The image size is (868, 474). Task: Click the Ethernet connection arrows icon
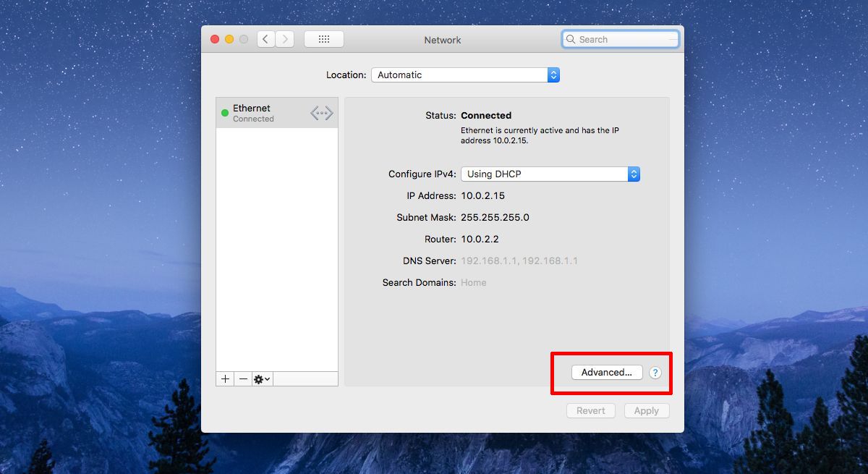[x=322, y=113]
